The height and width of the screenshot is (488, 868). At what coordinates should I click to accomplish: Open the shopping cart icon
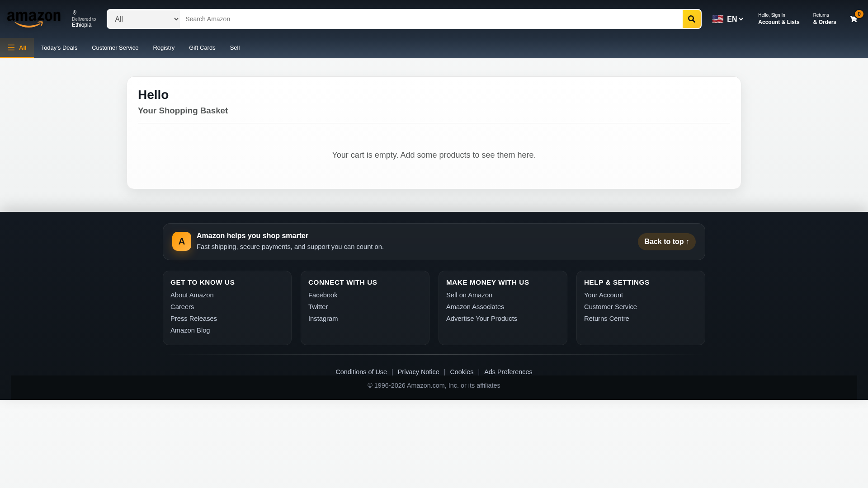[x=853, y=19]
